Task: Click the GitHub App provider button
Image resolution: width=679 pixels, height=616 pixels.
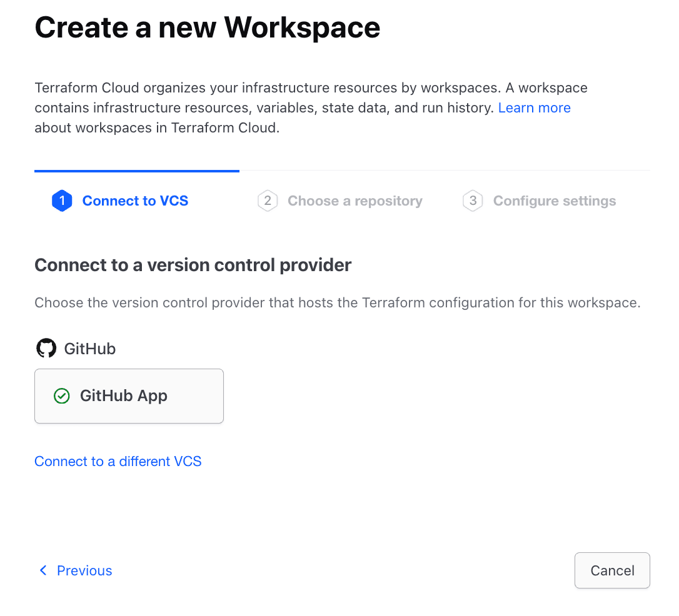Action: pos(129,396)
